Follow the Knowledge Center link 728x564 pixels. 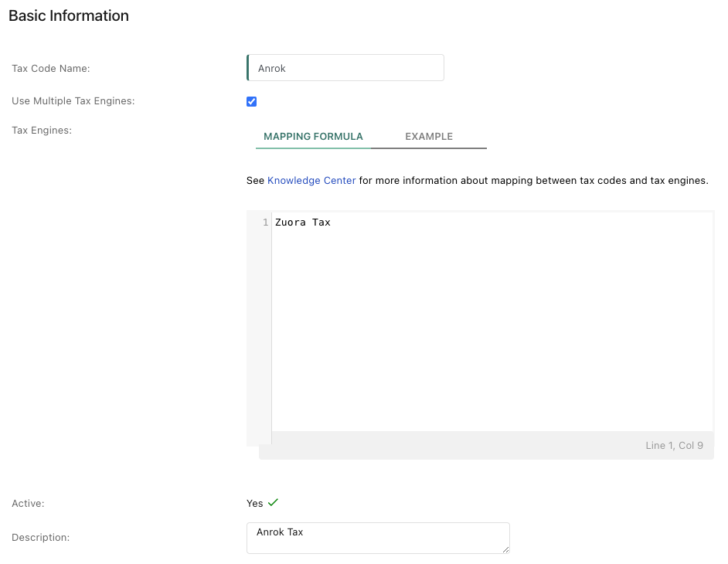click(x=311, y=181)
